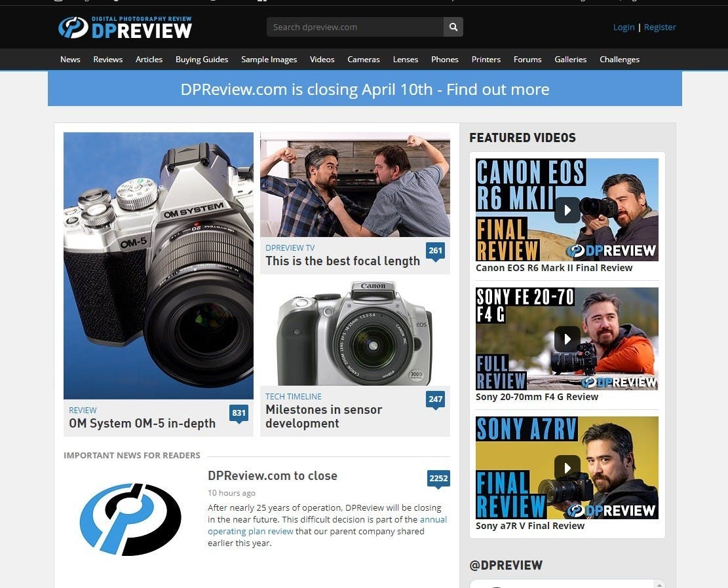Open the OM System OM-5 camera image

159,265
